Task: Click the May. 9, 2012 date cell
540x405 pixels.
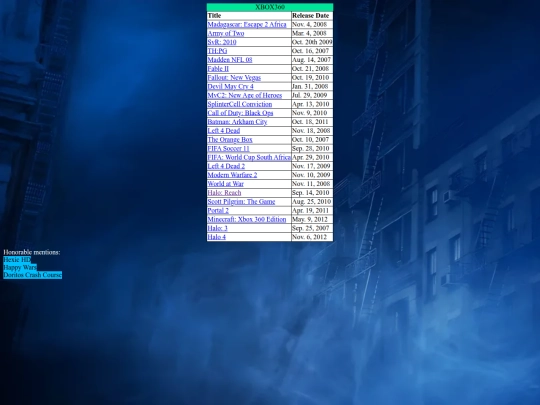Action: pyautogui.click(x=312, y=219)
